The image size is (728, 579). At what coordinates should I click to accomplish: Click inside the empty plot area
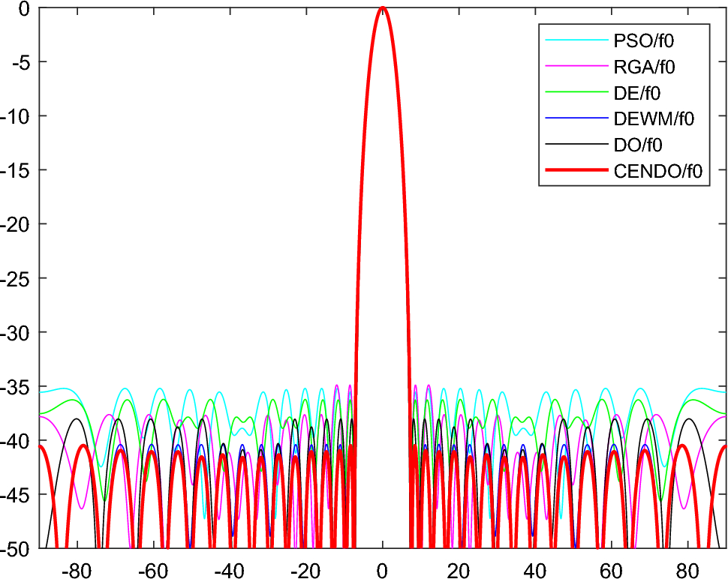point(225,210)
